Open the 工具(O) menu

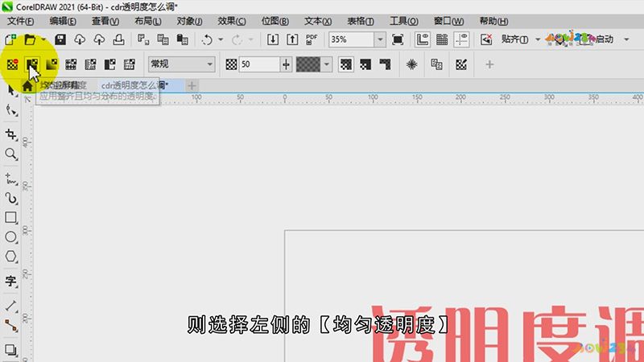[404, 21]
